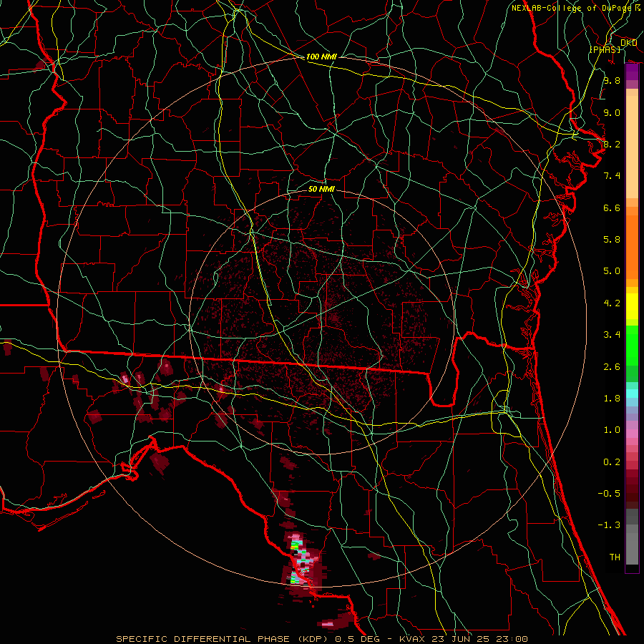Click the 100 NMI range ring label
The height and width of the screenshot is (644, 644).
pyautogui.click(x=321, y=57)
